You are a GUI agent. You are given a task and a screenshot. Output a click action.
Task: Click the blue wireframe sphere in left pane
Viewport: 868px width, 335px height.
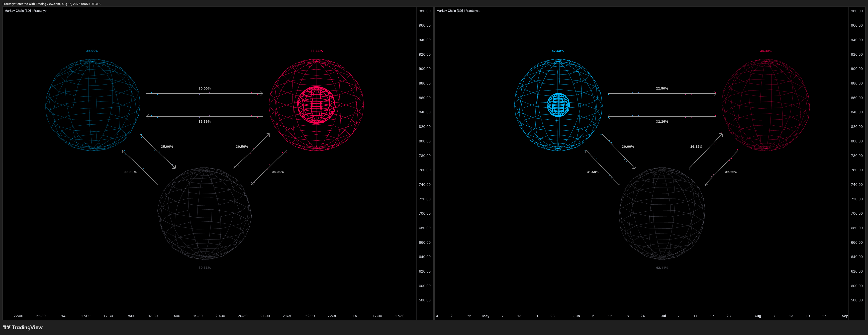tap(93, 105)
